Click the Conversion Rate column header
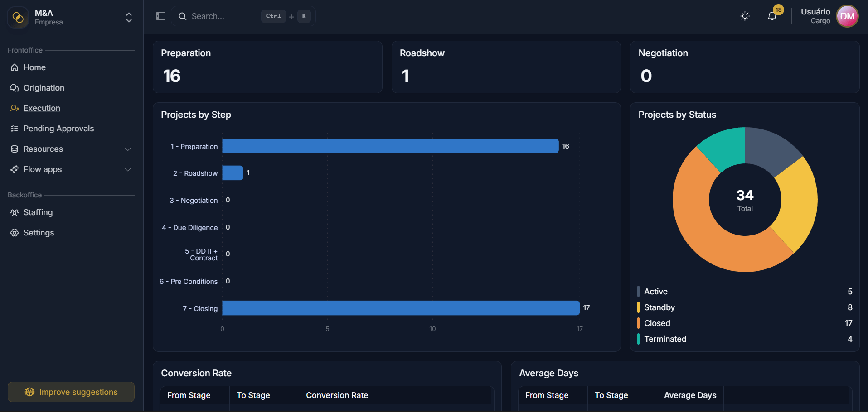The height and width of the screenshot is (412, 868). [x=337, y=395]
